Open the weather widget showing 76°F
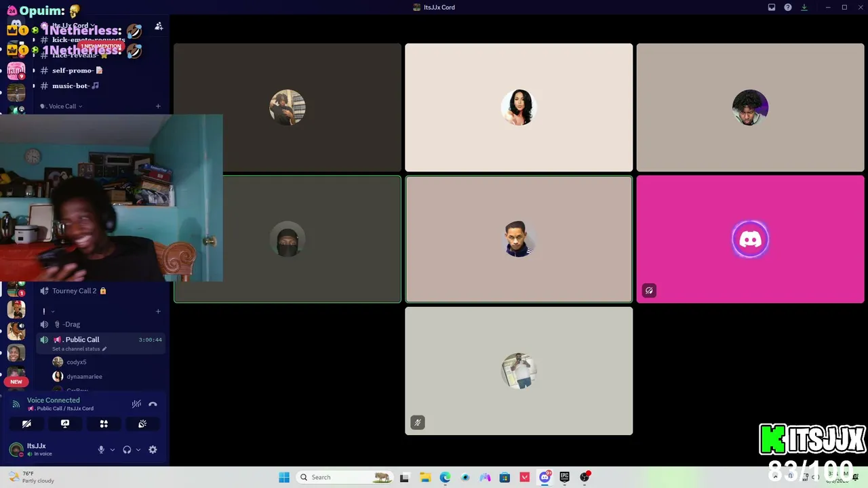This screenshot has height=488, width=868. (x=31, y=477)
